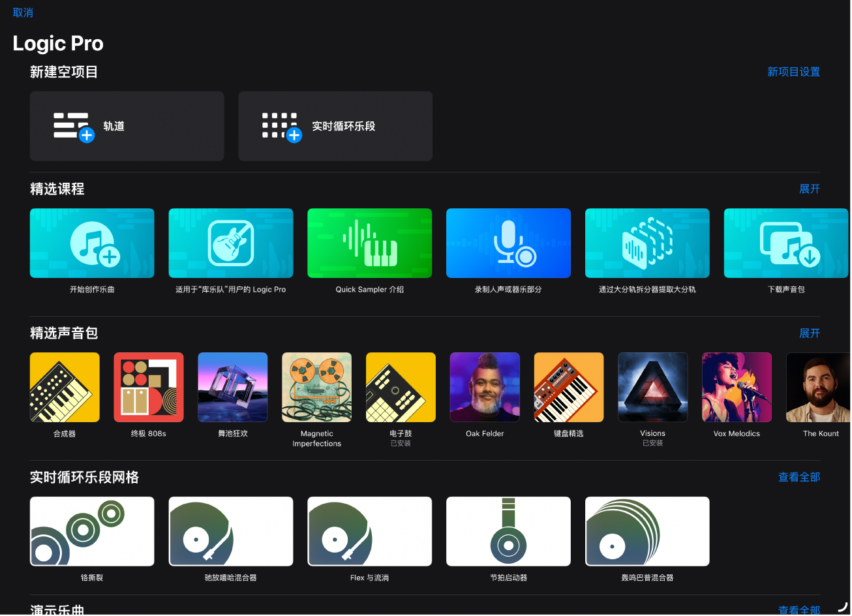View all in 实时循环乐段网格 section
The height and width of the screenshot is (616, 852).
pyautogui.click(x=799, y=477)
